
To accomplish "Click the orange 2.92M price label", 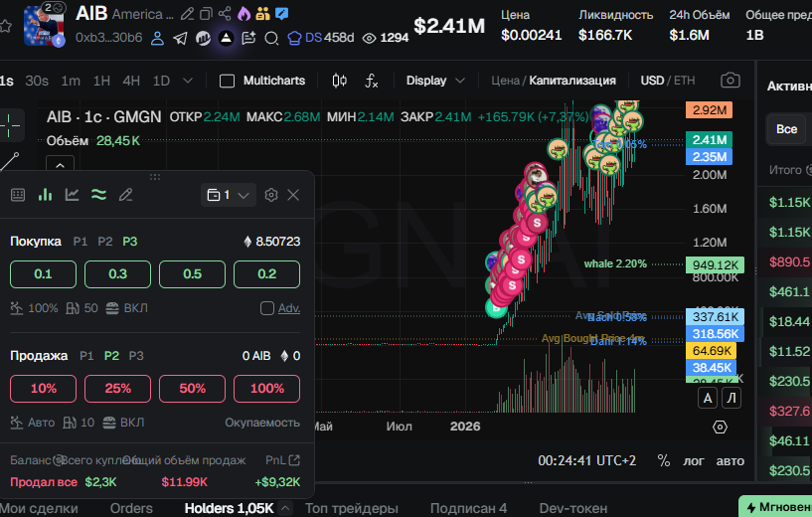I will tap(709, 109).
